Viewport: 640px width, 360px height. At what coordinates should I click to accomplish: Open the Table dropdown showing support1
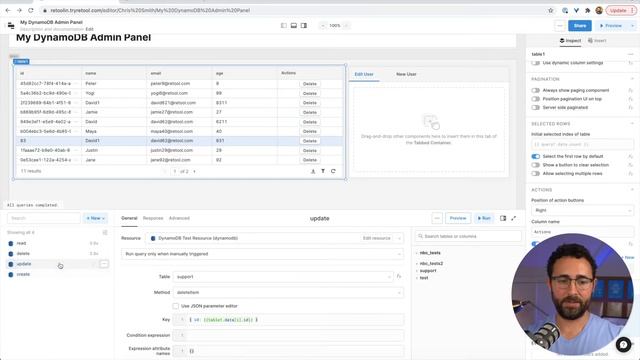click(283, 277)
